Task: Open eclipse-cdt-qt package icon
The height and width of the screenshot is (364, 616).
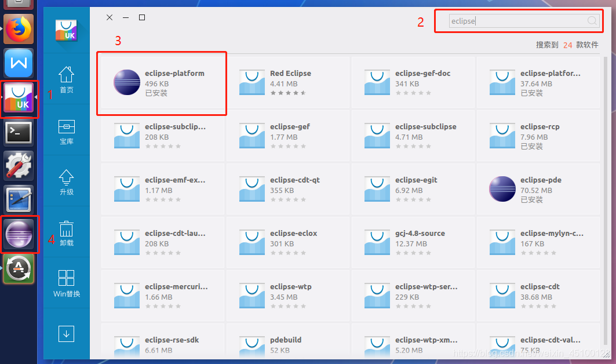Action: [x=252, y=189]
